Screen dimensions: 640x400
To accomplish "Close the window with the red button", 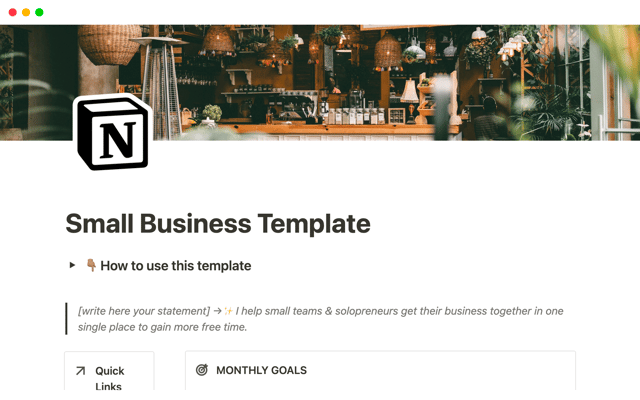I will pyautogui.click(x=13, y=12).
